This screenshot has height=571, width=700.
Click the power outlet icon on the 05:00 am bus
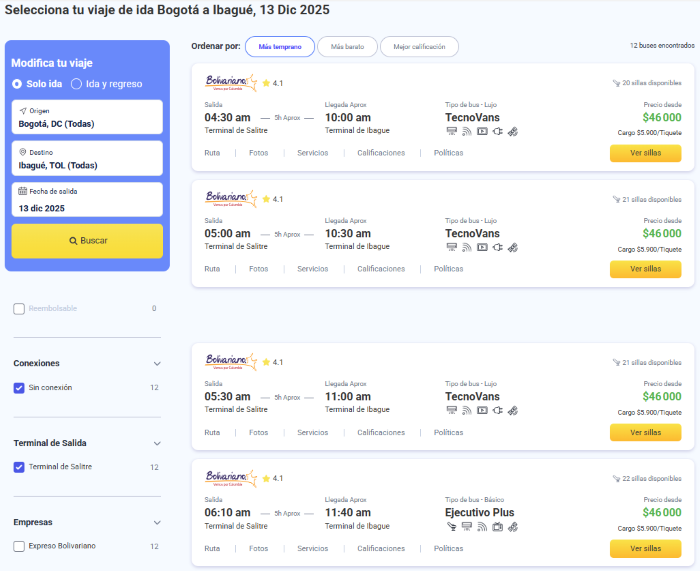(x=497, y=247)
